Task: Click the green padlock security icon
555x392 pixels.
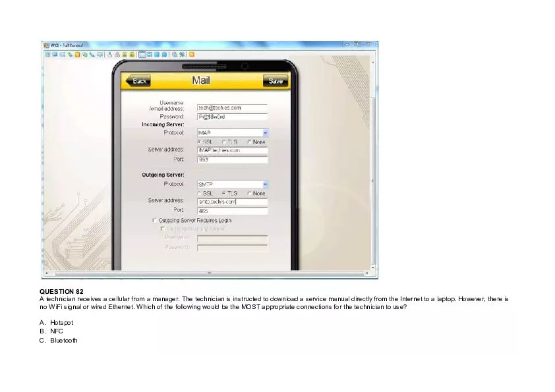Action: click(x=132, y=54)
